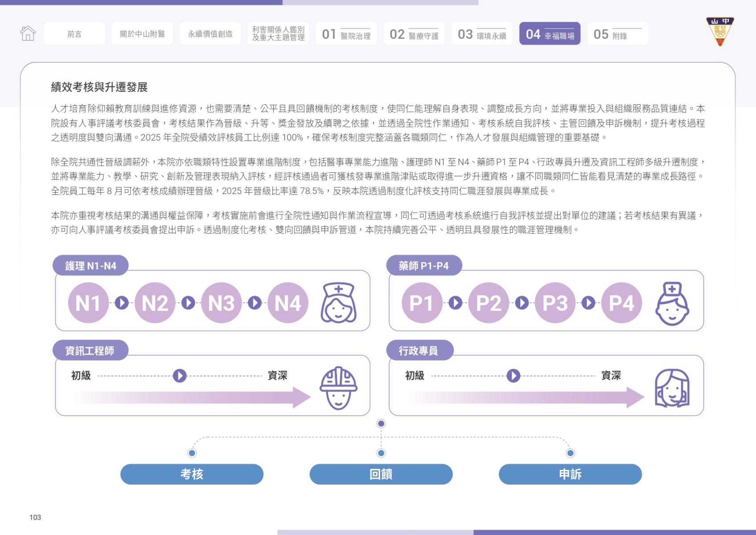Click the blue 考核 pill button
The height and width of the screenshot is (535, 756).
coord(192,474)
